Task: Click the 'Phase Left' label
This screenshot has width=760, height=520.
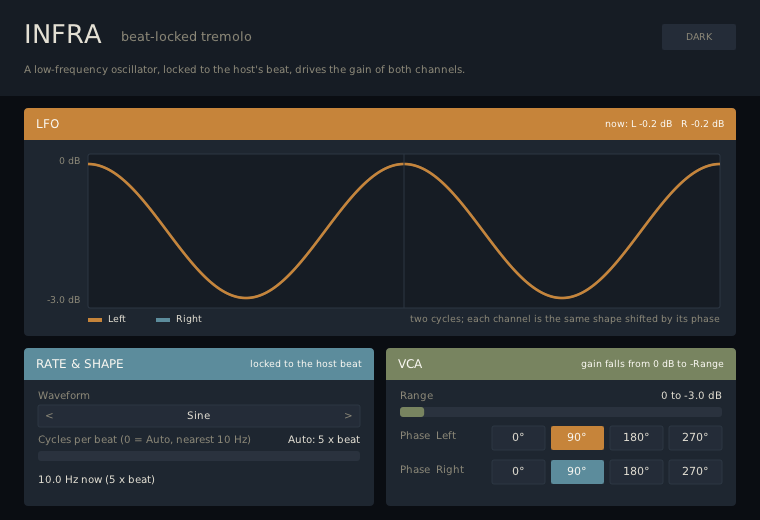Action: coord(428,436)
